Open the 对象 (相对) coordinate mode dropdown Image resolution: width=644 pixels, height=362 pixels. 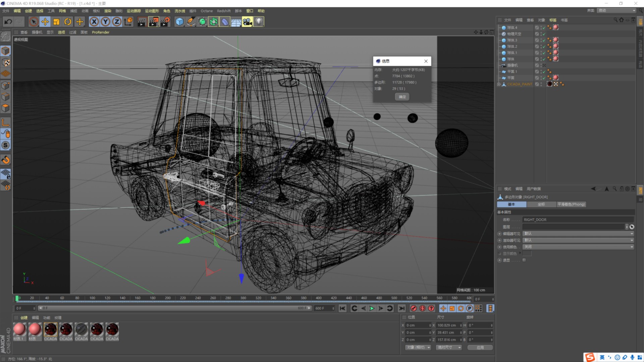pos(418,348)
